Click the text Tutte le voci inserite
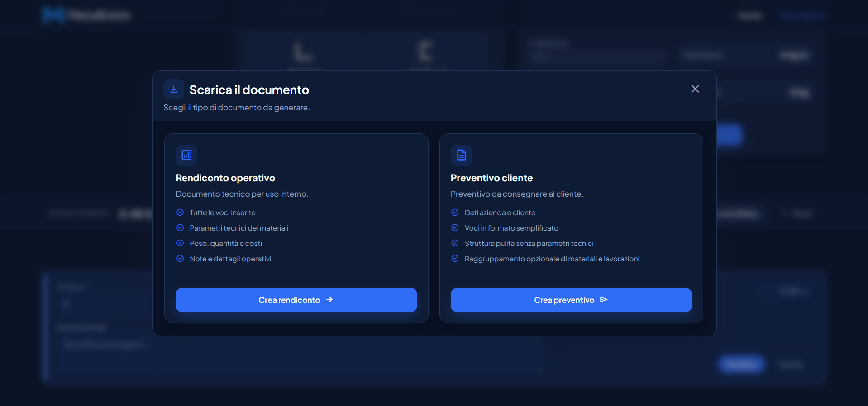Screen dimensions: 868x406 (223, 212)
